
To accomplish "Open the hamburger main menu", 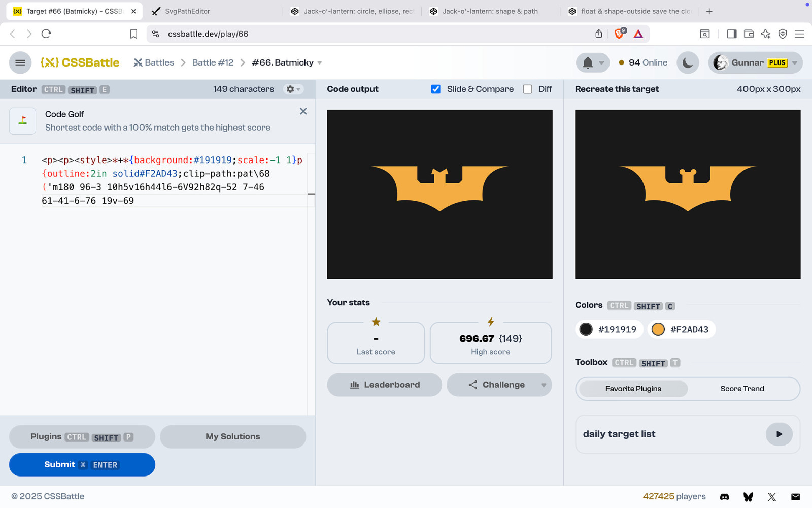I will [x=20, y=63].
